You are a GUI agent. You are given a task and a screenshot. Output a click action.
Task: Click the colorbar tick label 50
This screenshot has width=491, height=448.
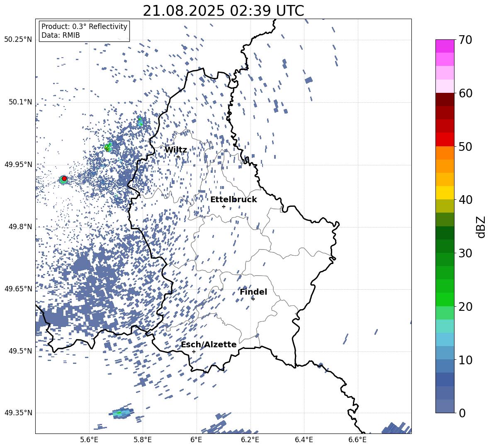point(465,146)
